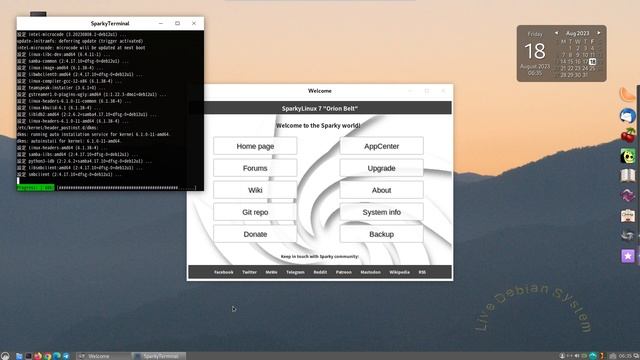Viewport: 640px width, 360px height.
Task: Open the About button in Welcome
Action: tap(382, 190)
